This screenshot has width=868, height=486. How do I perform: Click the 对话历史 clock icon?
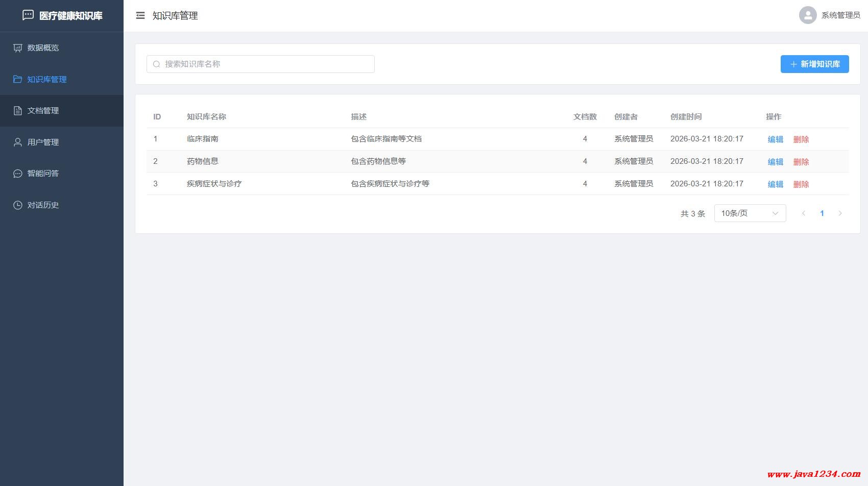click(x=18, y=205)
